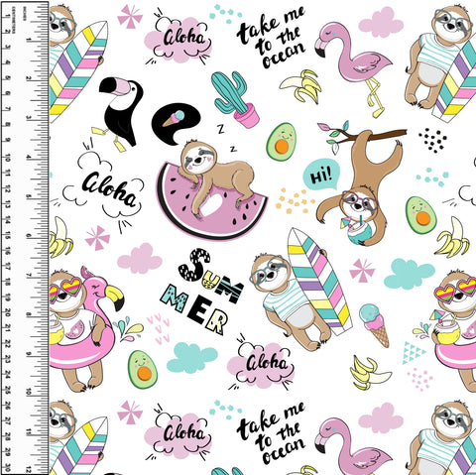Click the "Hi!" speech bubble
The image size is (476, 475).
321,176
